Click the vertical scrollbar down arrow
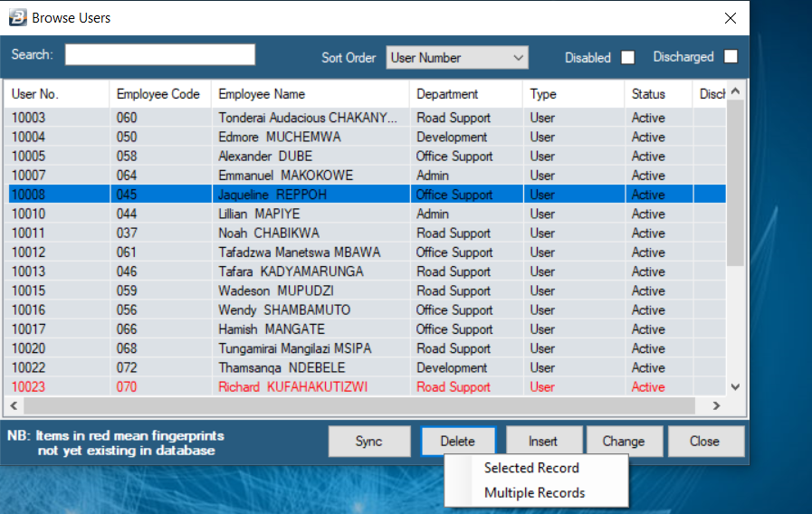Viewport: 812px width, 514px height. tap(735, 386)
